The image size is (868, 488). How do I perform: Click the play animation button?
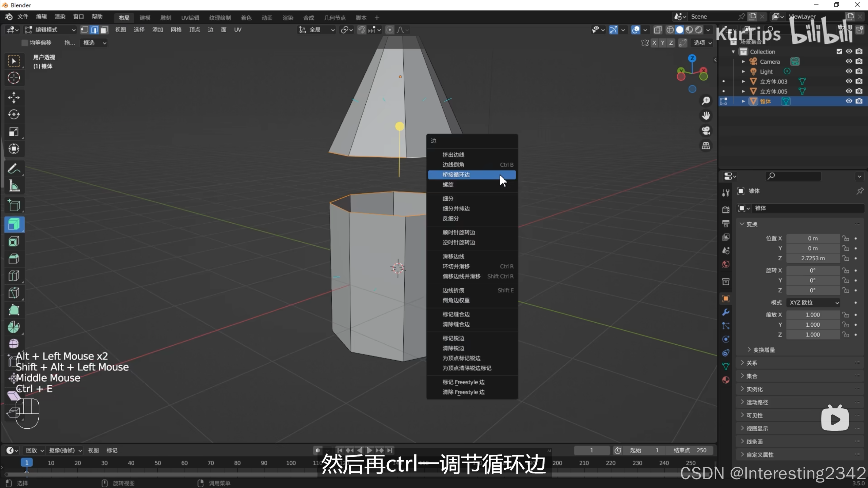tap(369, 450)
